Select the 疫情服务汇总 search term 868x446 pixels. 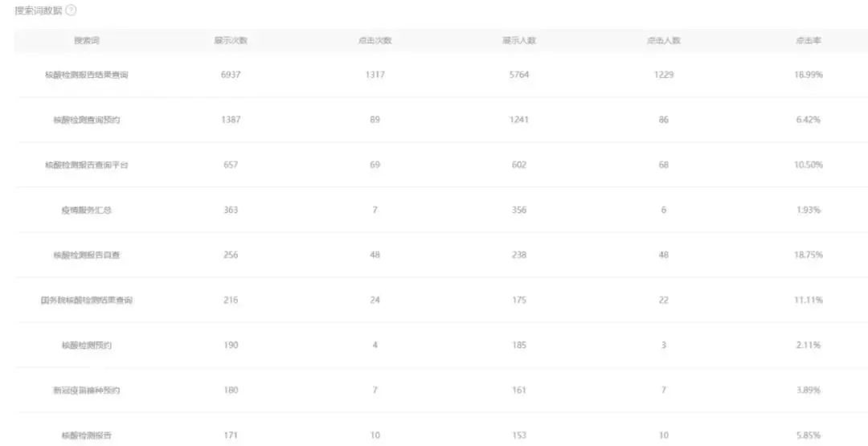coord(87,210)
